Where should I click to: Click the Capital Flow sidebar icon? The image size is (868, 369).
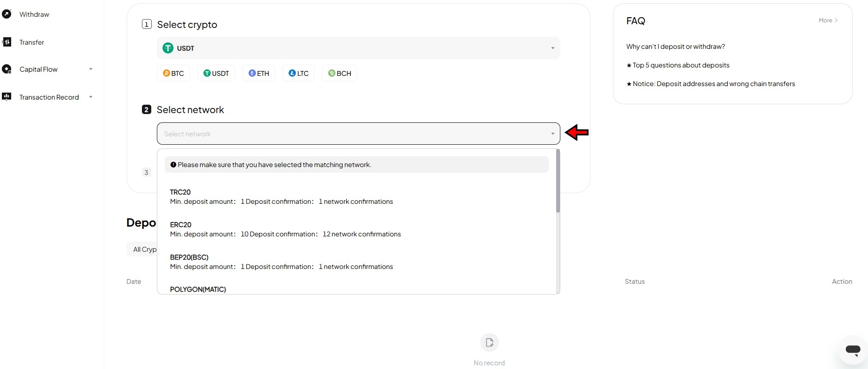click(7, 69)
